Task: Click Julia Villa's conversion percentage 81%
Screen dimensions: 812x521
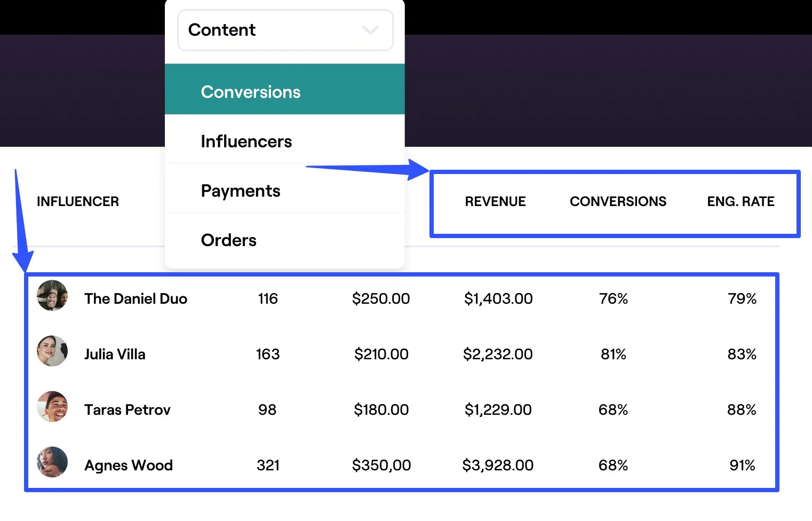Action: pos(612,353)
